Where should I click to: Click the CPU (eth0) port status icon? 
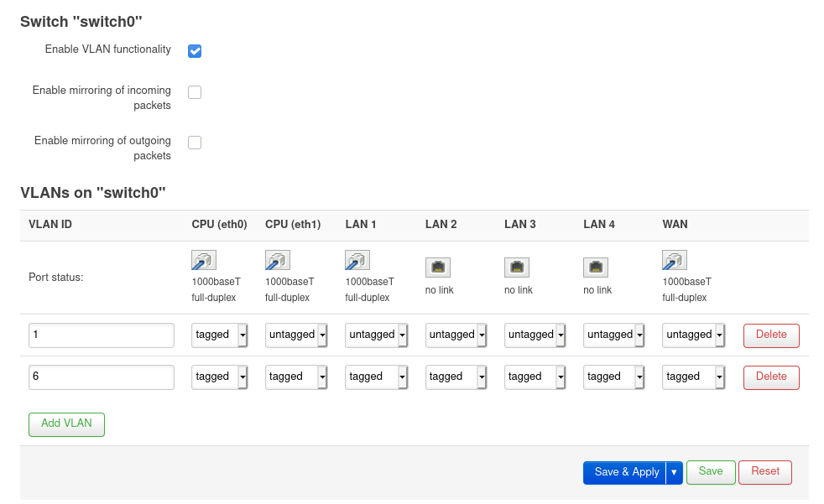point(202,260)
